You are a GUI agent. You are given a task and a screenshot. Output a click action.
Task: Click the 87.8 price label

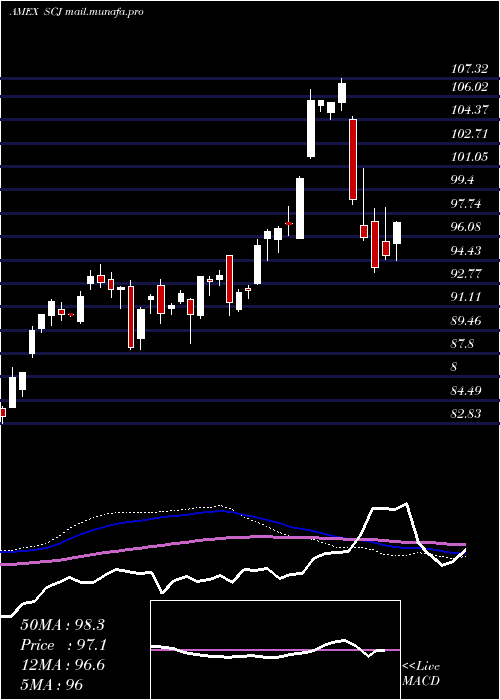(462, 344)
